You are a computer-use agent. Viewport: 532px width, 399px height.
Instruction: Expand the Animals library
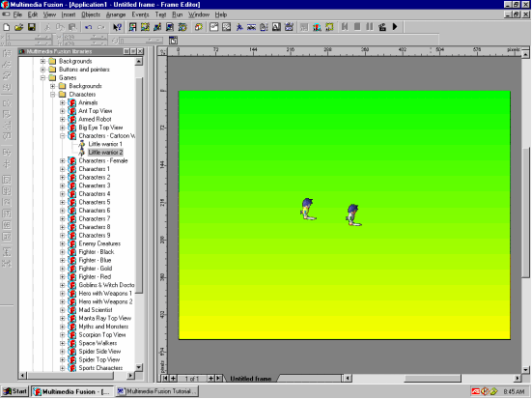(63, 102)
